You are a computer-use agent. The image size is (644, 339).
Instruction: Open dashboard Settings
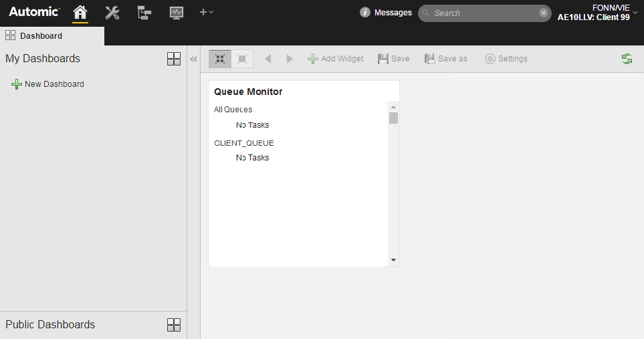coord(506,59)
